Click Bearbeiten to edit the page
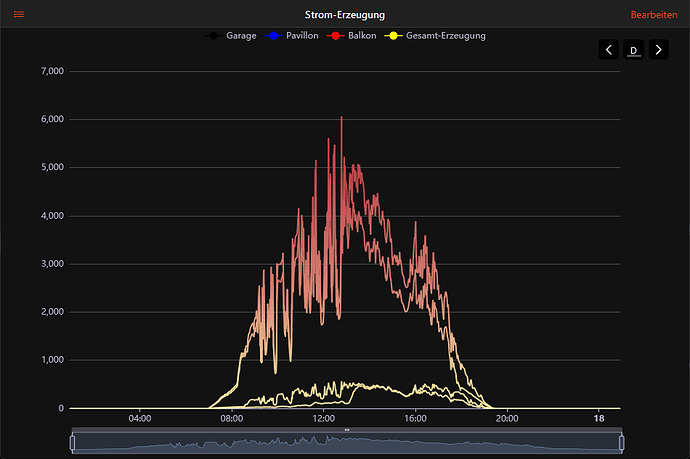The image size is (690, 459). coord(654,15)
